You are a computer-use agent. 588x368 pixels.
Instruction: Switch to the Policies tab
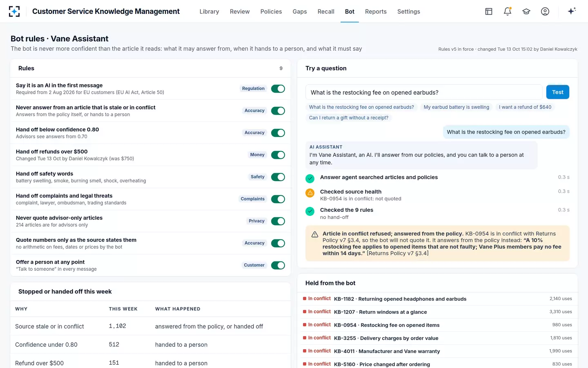[271, 11]
